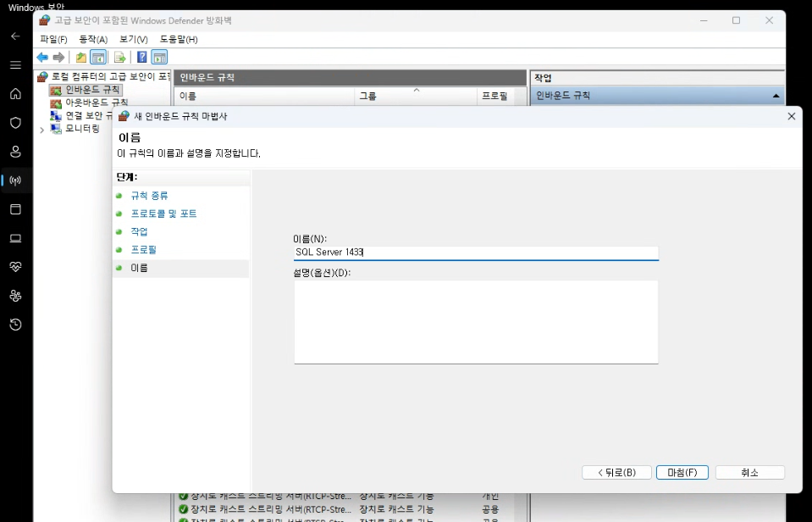Image resolution: width=812 pixels, height=522 pixels.
Task: Sort by the 그룹 column header
Action: click(416, 96)
